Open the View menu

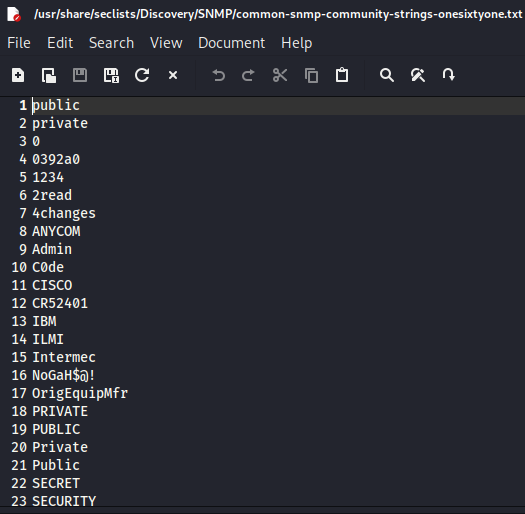tap(166, 43)
